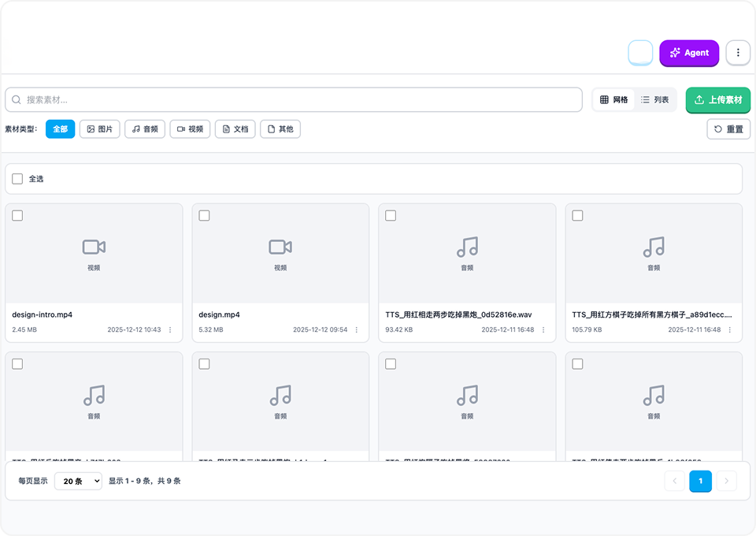The image size is (756, 536).
Task: Focus the 搜索素材 search field
Action: pyautogui.click(x=294, y=100)
